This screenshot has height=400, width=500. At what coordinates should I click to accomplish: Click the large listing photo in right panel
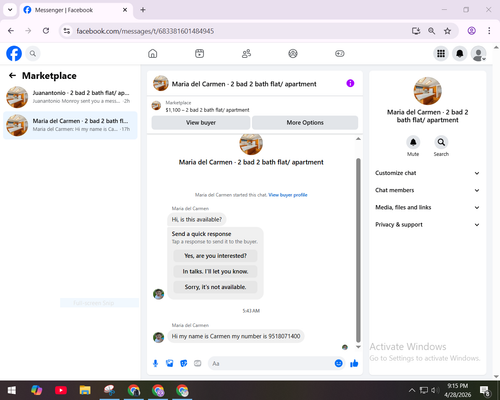click(427, 91)
